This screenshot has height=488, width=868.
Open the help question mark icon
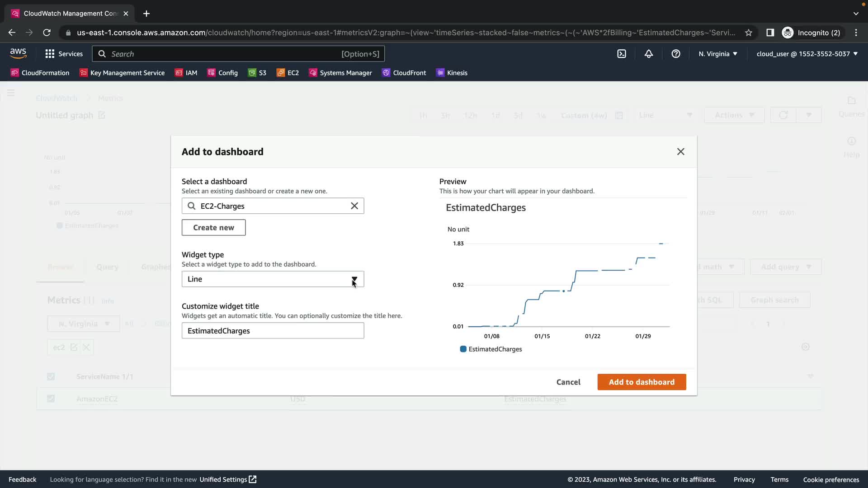coord(676,54)
